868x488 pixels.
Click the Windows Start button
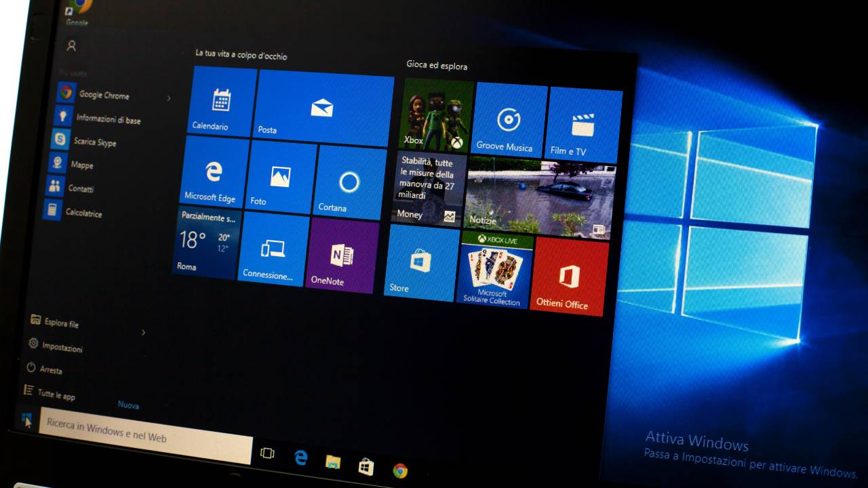tap(26, 419)
